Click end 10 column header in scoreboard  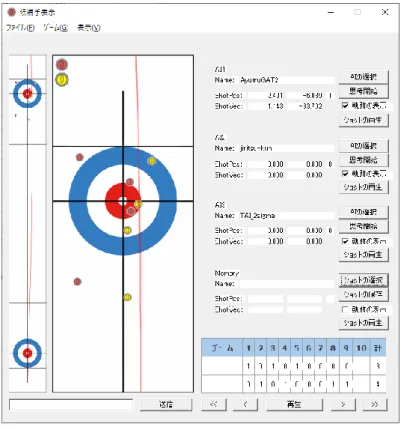pyautogui.click(x=361, y=348)
